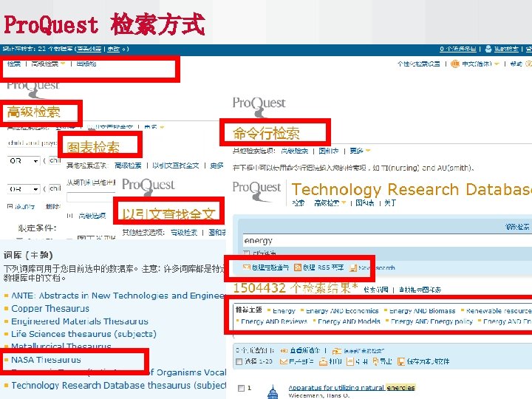Click inside the search box containing 'energy'

(x=386, y=241)
